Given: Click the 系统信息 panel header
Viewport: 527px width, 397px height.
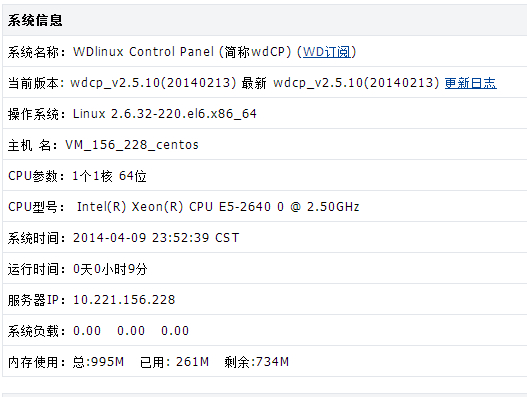Looking at the screenshot, I should tap(35, 20).
